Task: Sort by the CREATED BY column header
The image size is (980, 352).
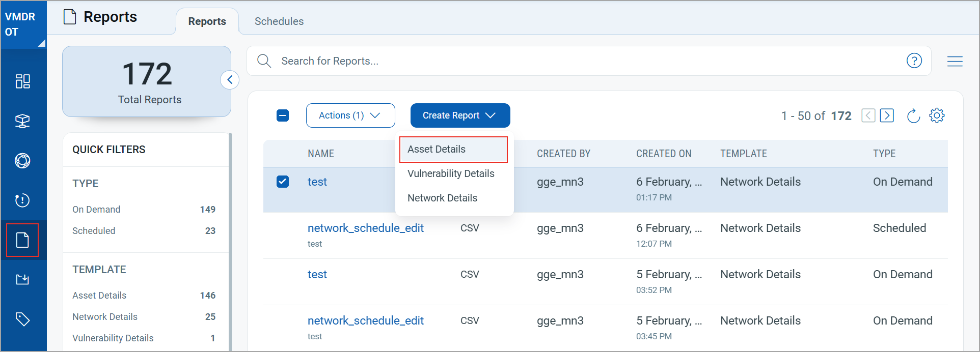Action: point(563,154)
